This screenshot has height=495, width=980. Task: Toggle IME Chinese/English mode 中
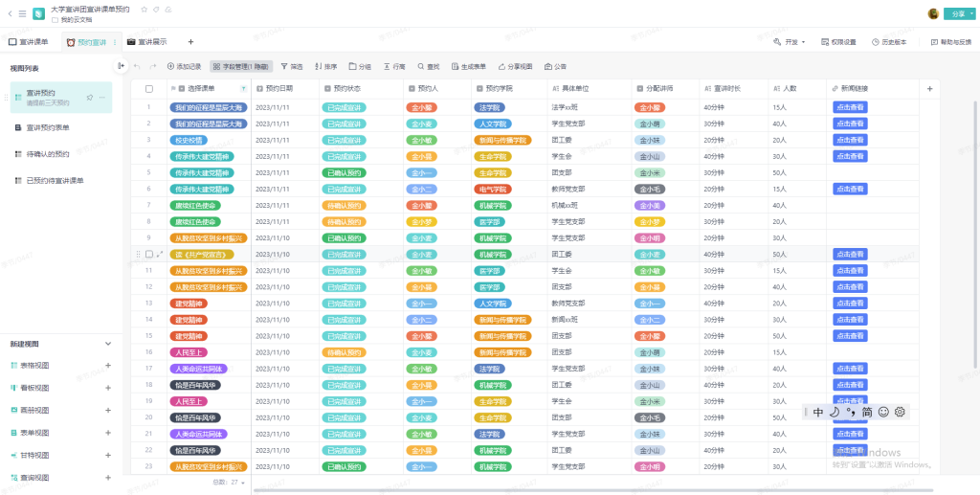coord(818,412)
